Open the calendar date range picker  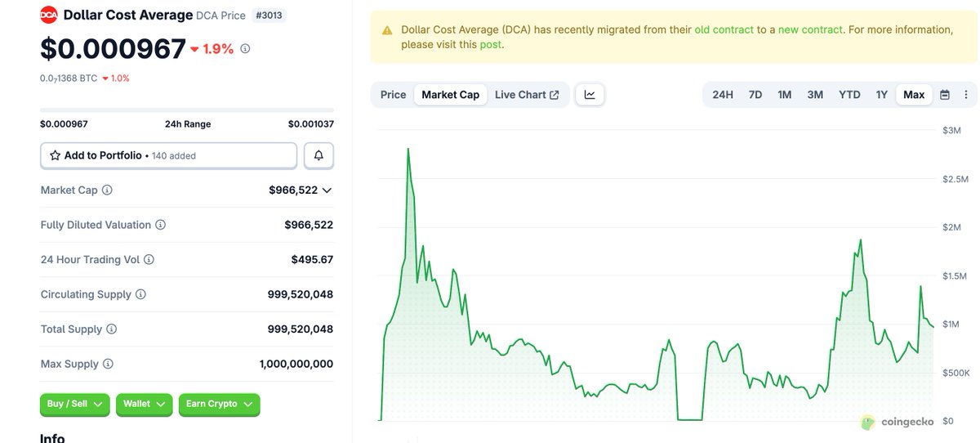tap(945, 95)
